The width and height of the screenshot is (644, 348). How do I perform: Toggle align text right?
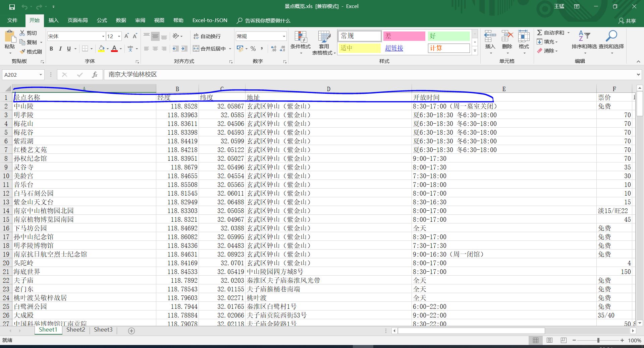pyautogui.click(x=164, y=49)
